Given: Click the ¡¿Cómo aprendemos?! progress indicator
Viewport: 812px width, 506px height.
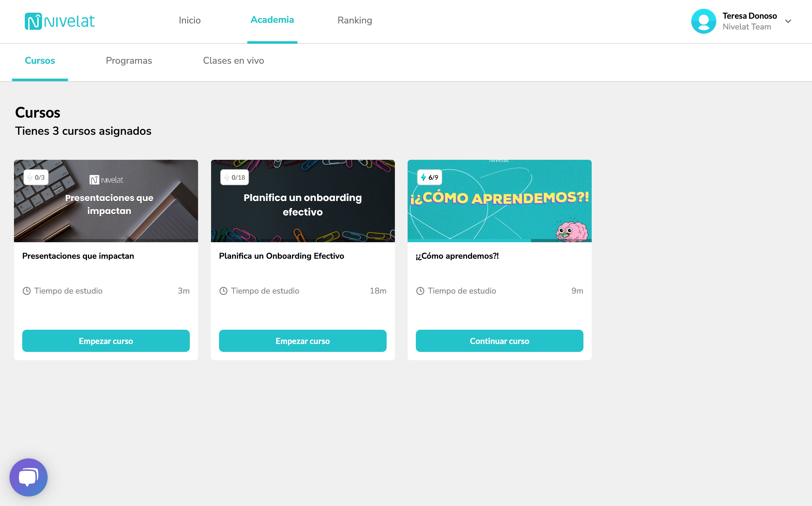Looking at the screenshot, I should pos(430,177).
